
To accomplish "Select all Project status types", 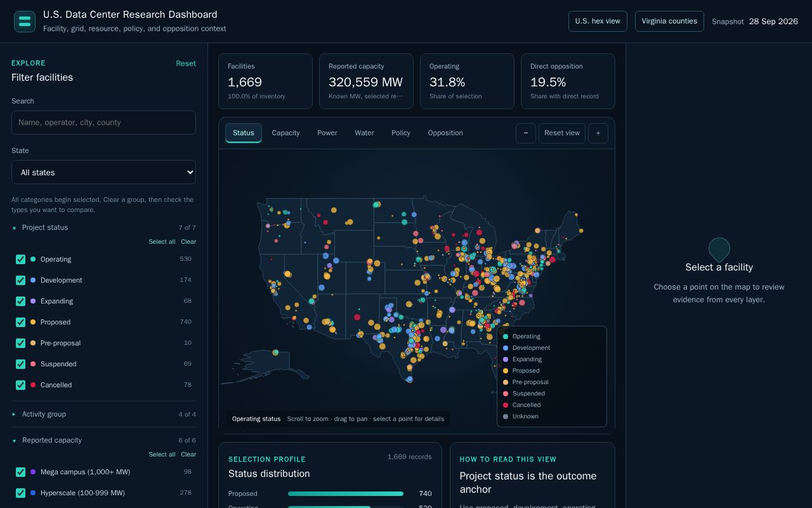I will [x=162, y=242].
